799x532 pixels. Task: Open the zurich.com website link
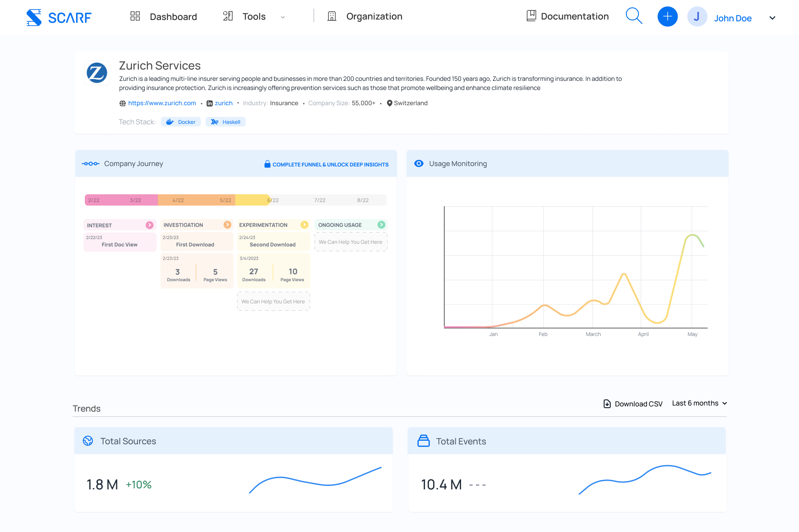click(162, 103)
